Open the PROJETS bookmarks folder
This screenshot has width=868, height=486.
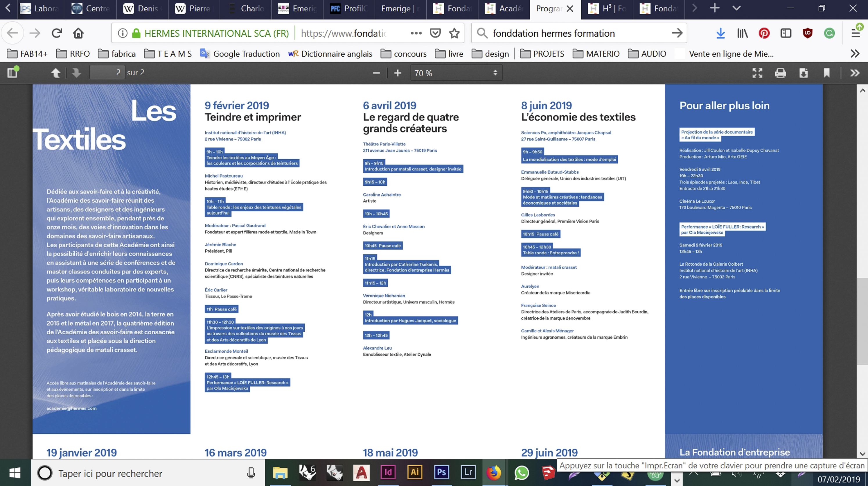click(542, 53)
